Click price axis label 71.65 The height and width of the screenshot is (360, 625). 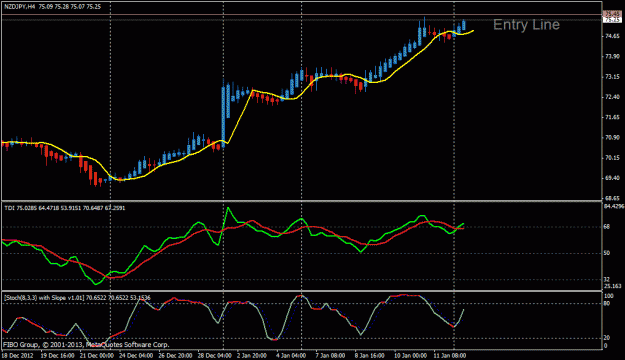point(612,117)
